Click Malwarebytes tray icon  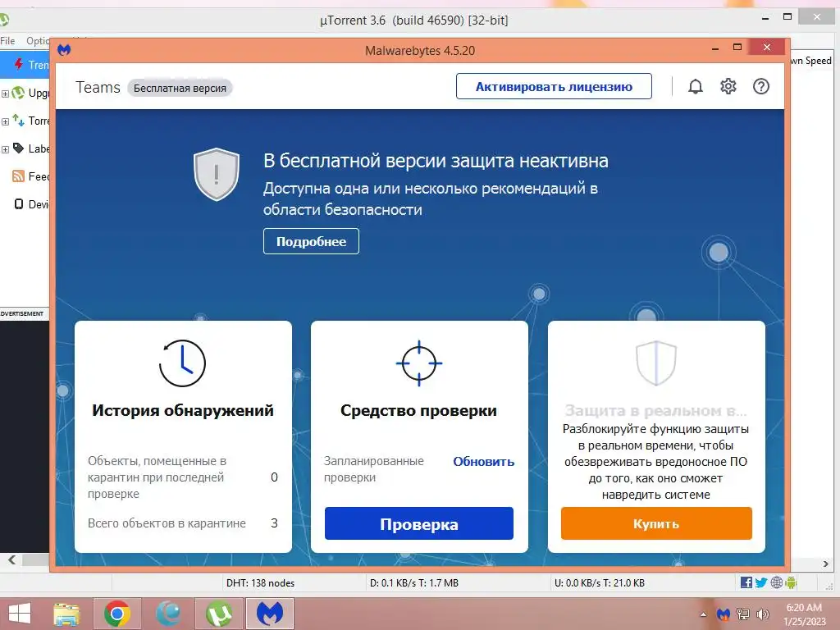(724, 614)
